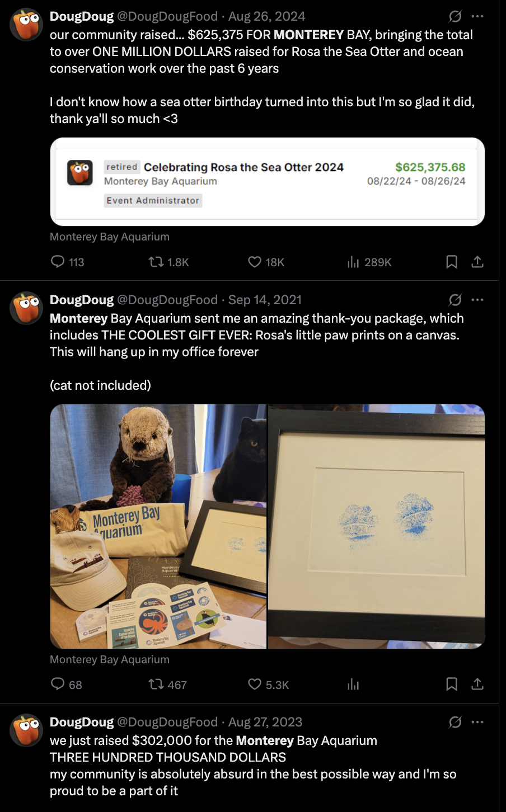Screen dimensions: 506x812
Task: Share the Sep 14, 2021 tweet
Action: pyautogui.click(x=477, y=684)
